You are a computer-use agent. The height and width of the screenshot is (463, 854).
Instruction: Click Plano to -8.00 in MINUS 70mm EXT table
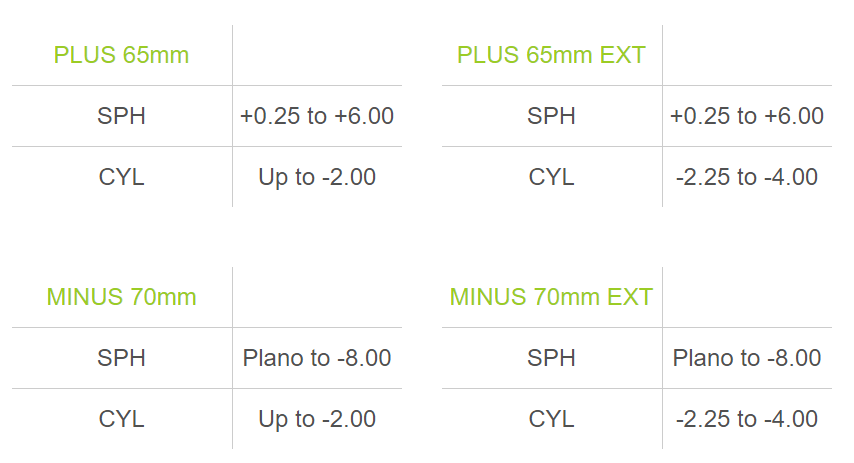click(x=747, y=358)
